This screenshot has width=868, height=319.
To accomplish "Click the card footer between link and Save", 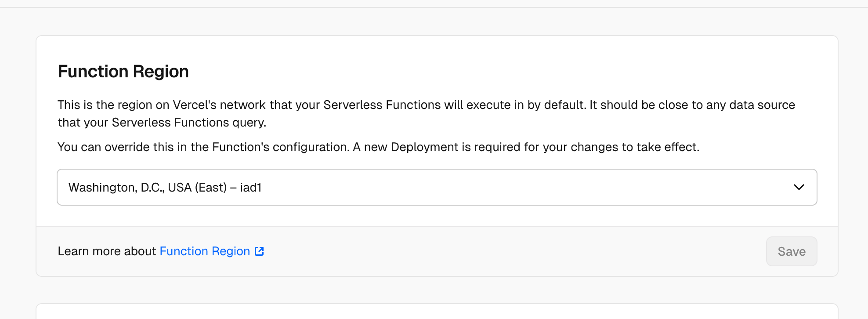I will tap(505, 251).
